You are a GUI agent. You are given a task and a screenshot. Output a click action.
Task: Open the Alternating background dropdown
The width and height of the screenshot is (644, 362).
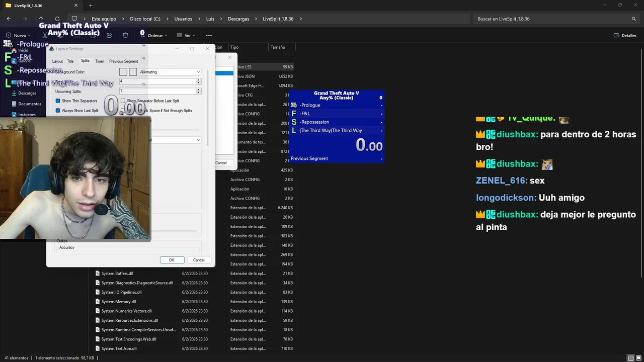(x=170, y=72)
